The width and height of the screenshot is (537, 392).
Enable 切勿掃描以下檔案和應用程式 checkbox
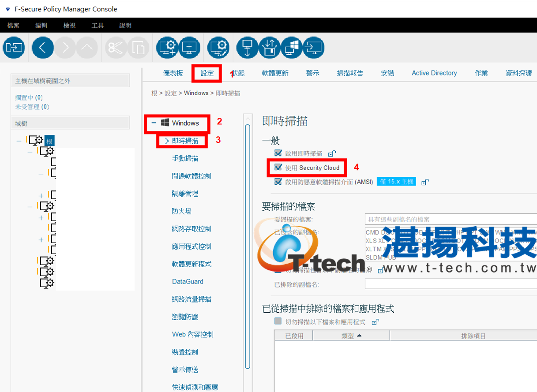coord(278,321)
